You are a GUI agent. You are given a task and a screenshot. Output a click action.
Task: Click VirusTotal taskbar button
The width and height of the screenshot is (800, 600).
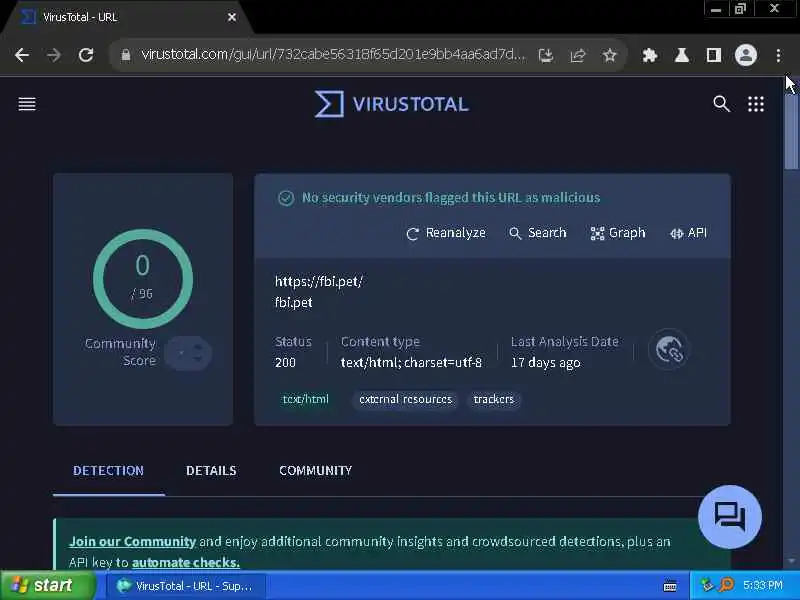(185, 586)
